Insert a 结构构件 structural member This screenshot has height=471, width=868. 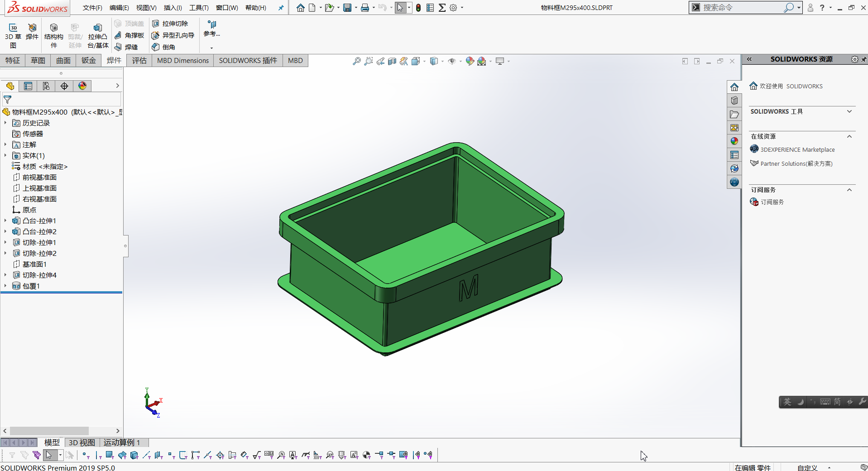[54, 36]
